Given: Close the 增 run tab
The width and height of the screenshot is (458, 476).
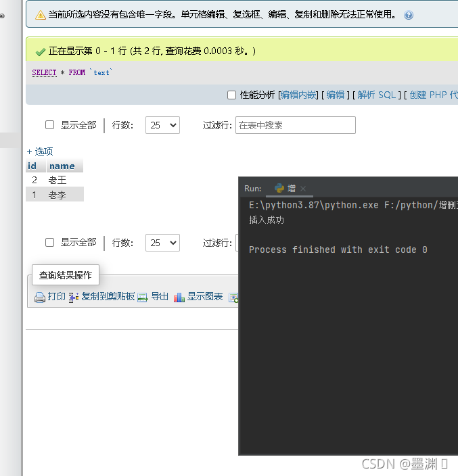Looking at the screenshot, I should coord(303,189).
